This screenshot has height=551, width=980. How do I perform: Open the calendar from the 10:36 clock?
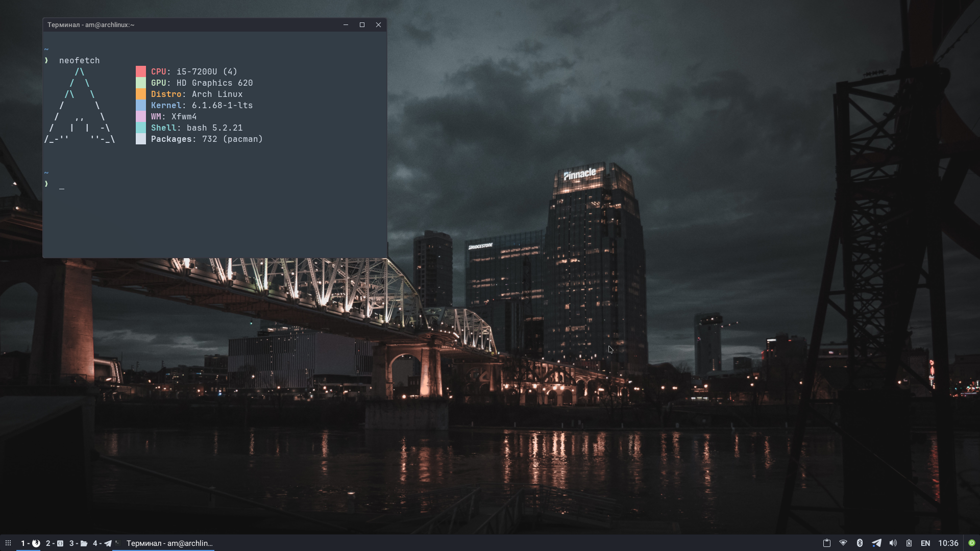point(948,543)
